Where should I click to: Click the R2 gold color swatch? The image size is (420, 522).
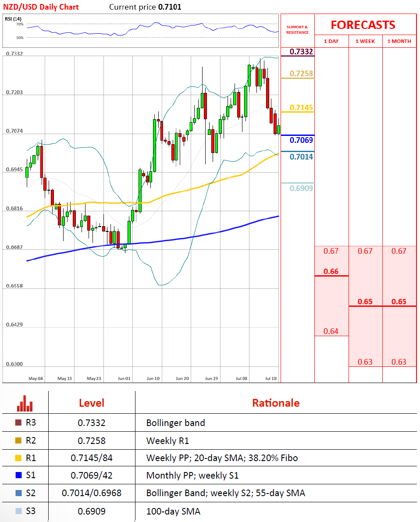tap(18, 440)
